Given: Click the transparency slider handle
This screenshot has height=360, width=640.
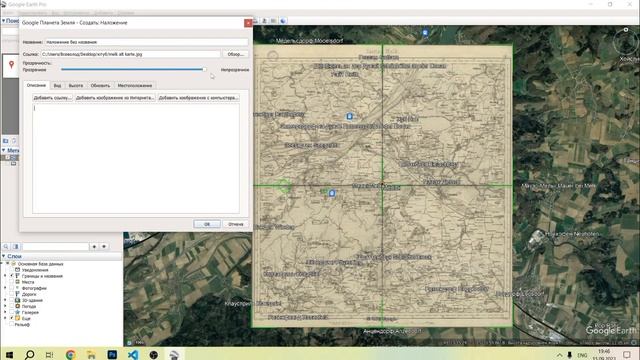Looking at the screenshot, I should click(204, 70).
